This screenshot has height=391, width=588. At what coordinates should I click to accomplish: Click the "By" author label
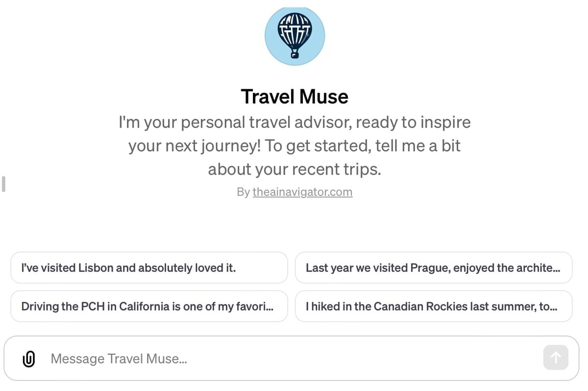pyautogui.click(x=243, y=192)
